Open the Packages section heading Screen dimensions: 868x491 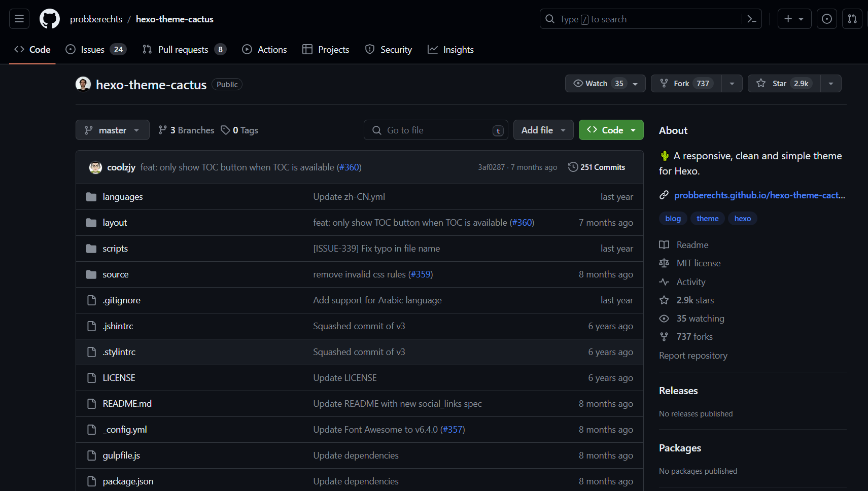(680, 448)
